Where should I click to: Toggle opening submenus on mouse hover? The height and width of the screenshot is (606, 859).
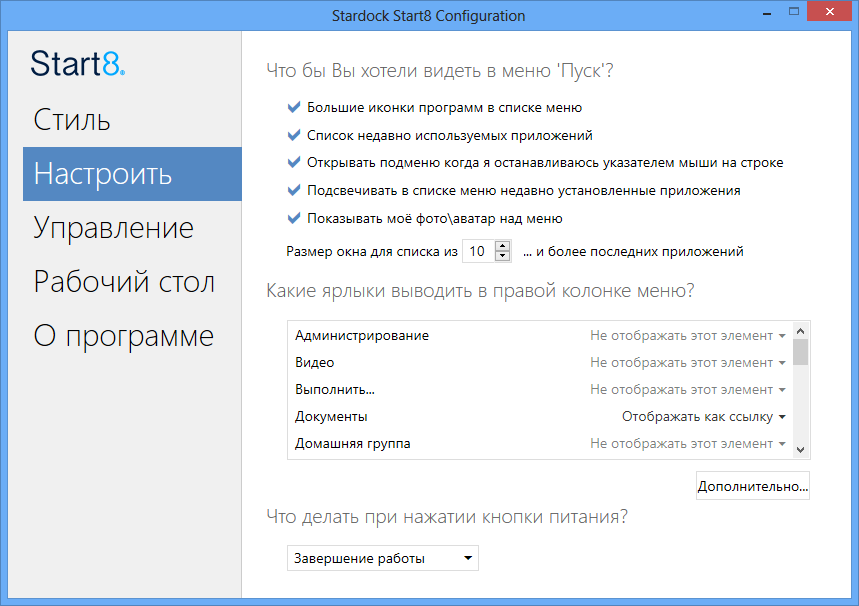[293, 162]
